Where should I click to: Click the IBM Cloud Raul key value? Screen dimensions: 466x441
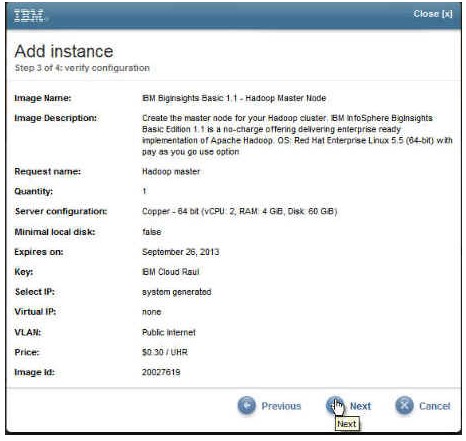click(x=171, y=272)
